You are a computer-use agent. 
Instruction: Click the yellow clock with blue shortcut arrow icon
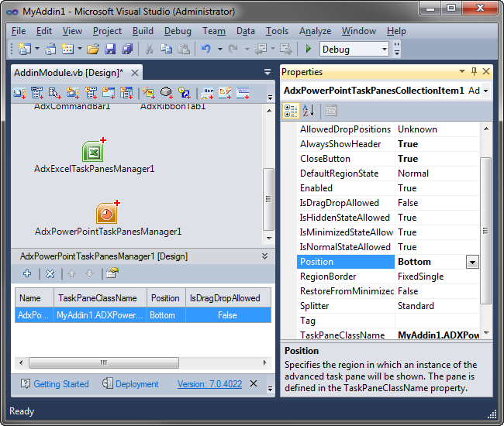click(185, 93)
